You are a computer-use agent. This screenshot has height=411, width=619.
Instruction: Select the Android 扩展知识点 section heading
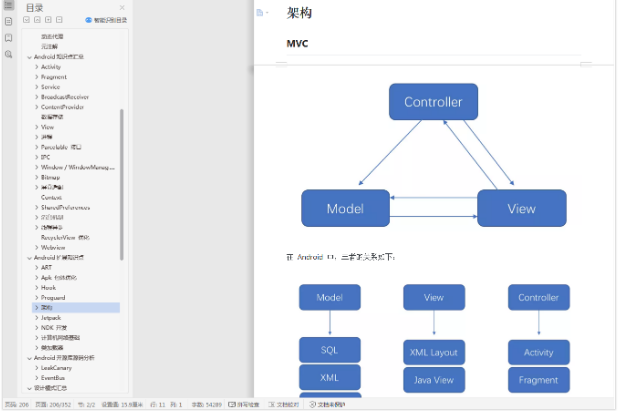58,258
